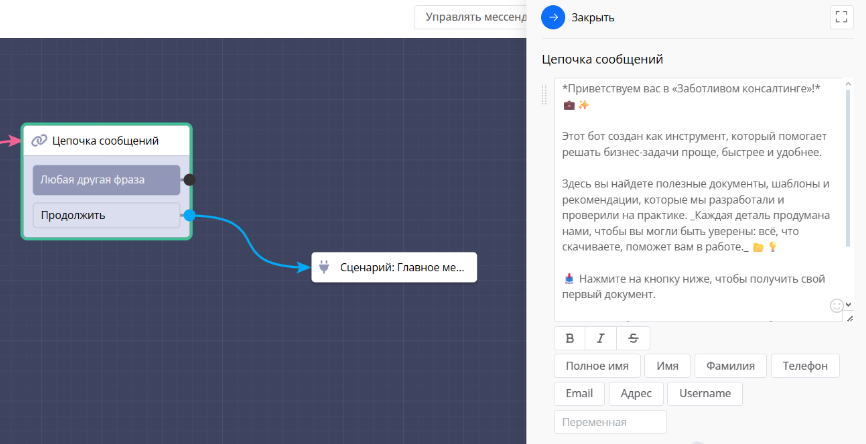866x444 pixels.
Task: Insert the Full name variable
Action: click(597, 366)
